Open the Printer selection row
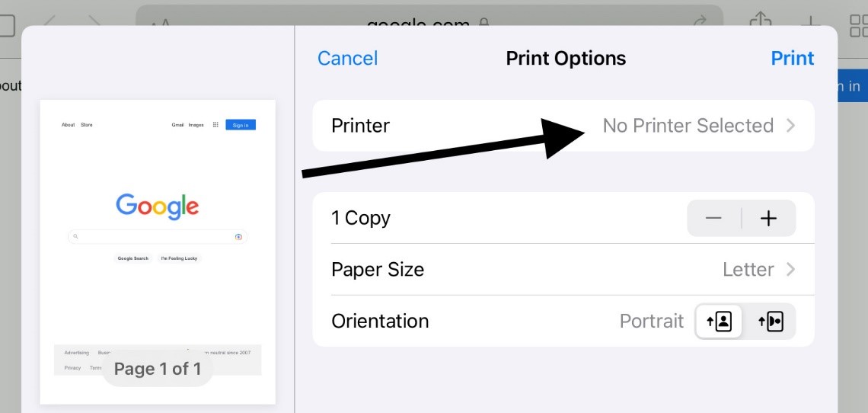Viewport: 868px width, 413px height. [563, 126]
